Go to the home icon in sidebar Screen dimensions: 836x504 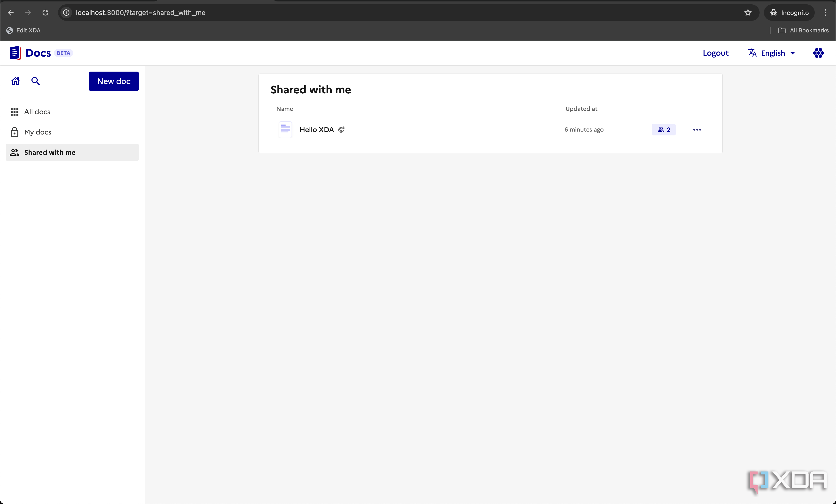pos(15,81)
